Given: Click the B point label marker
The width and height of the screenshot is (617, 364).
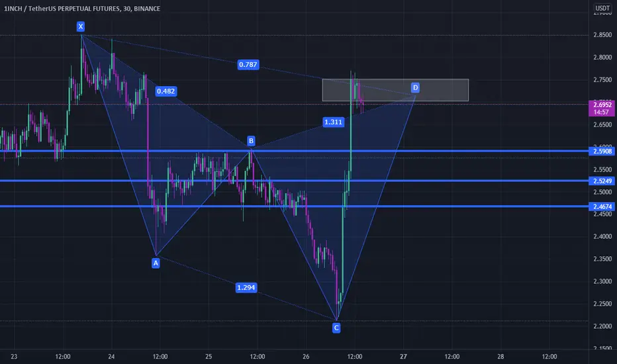Looking at the screenshot, I should (x=251, y=141).
